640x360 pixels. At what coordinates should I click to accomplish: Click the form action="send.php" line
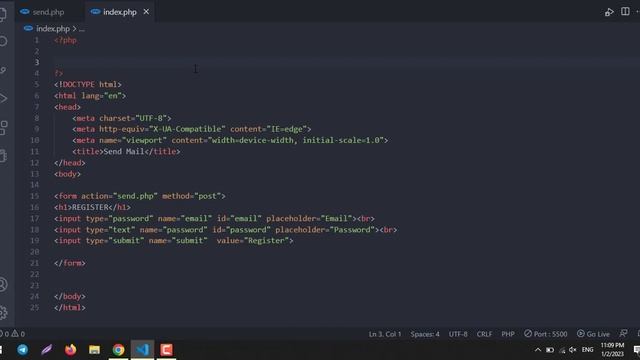(140, 196)
